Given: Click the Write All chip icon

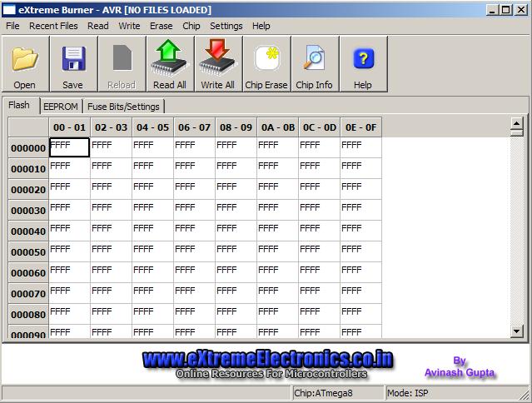Looking at the screenshot, I should (x=217, y=58).
